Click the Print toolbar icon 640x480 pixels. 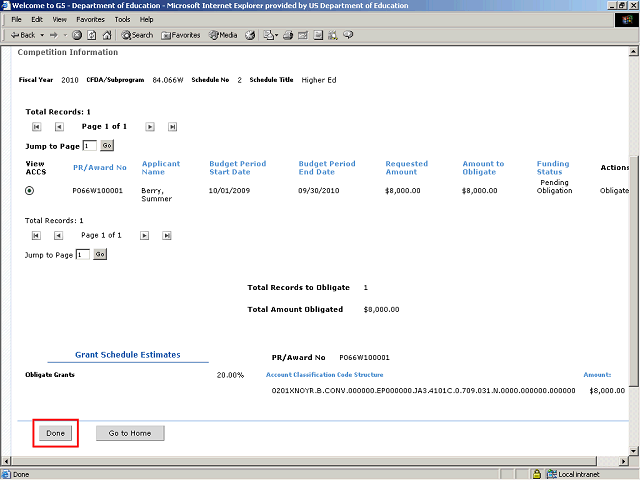288,35
